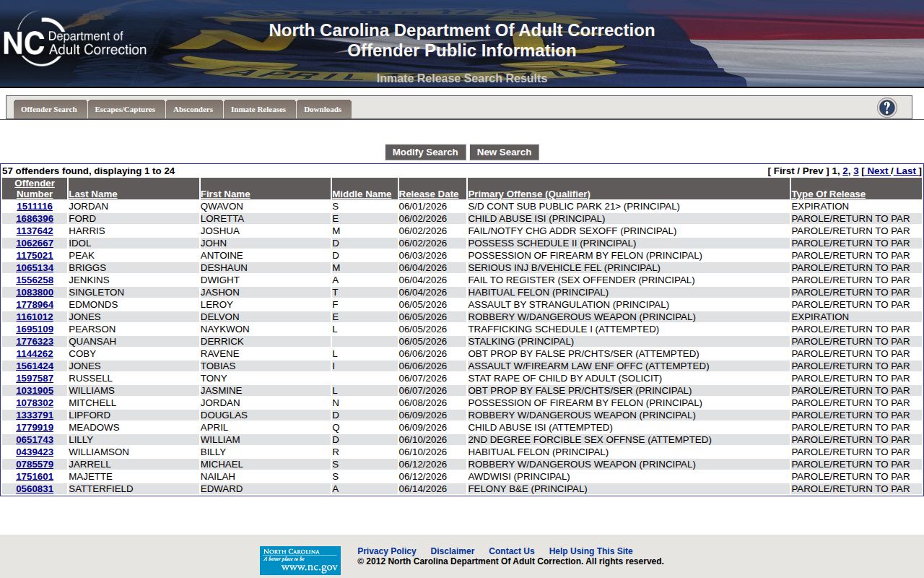The width and height of the screenshot is (924, 578).
Task: View offender number 1778964
Action: click(35, 304)
